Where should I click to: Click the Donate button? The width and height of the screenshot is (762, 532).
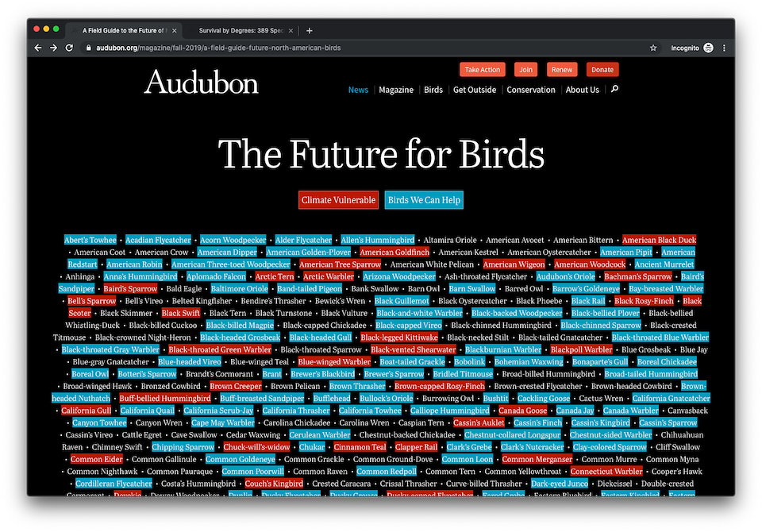[x=602, y=70]
